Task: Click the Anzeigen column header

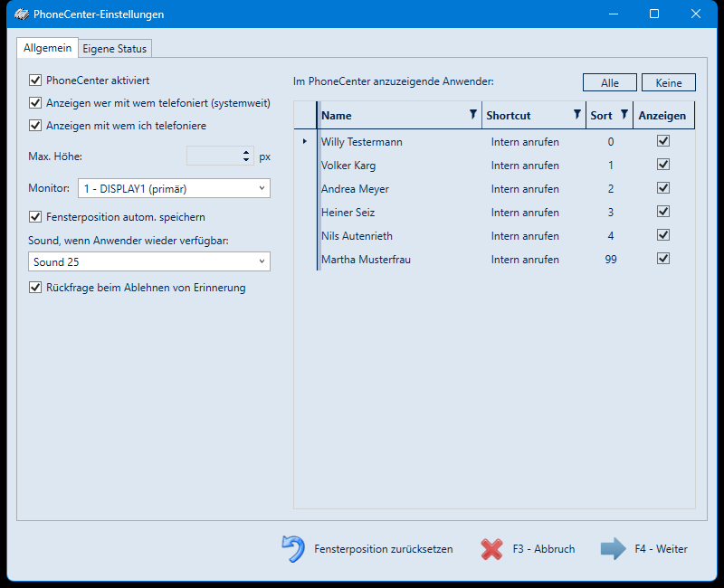Action: (x=662, y=116)
